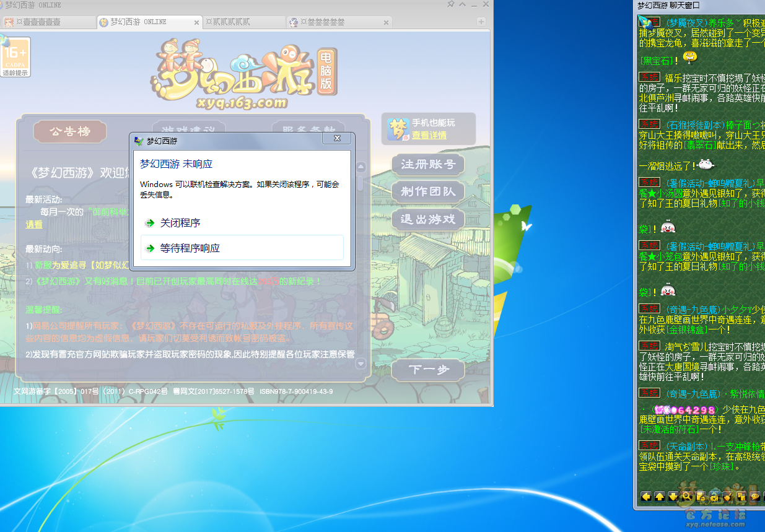
Task: Click the up arrow icon in chat toolbar
Action: pos(660,496)
